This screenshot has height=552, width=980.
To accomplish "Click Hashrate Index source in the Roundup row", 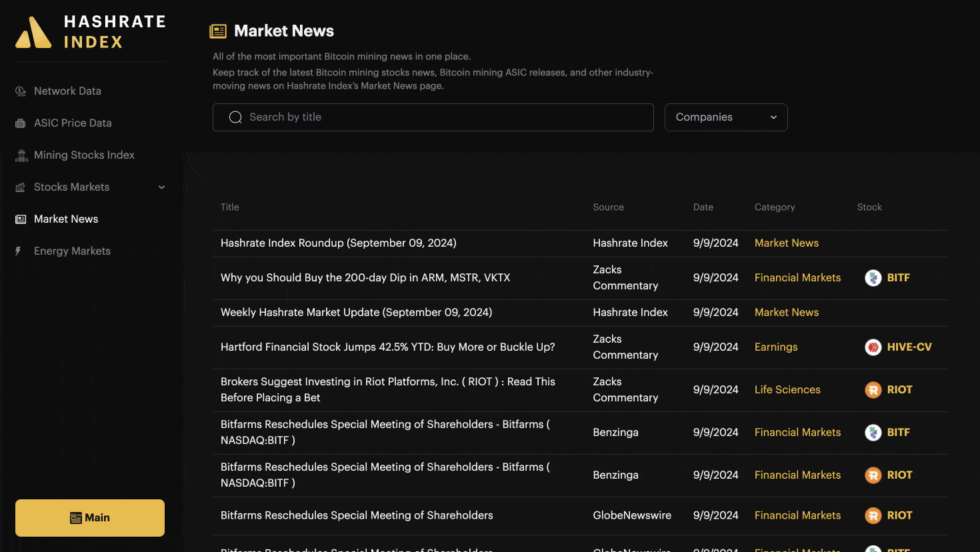I will 631,243.
